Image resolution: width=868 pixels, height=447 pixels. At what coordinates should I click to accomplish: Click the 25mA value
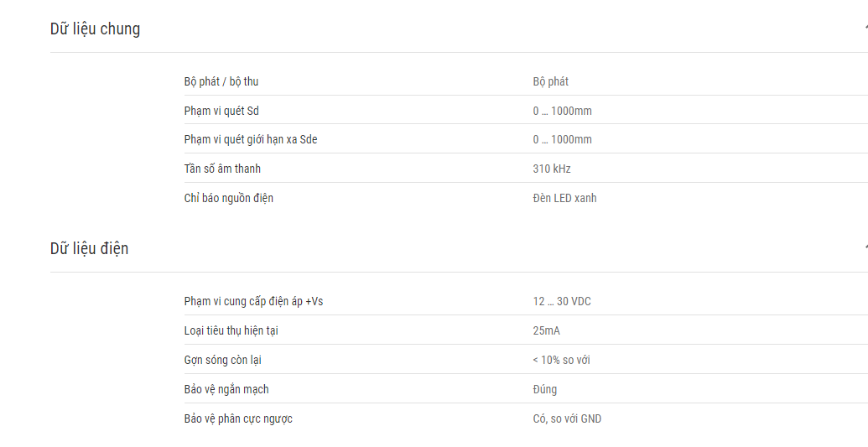point(546,330)
